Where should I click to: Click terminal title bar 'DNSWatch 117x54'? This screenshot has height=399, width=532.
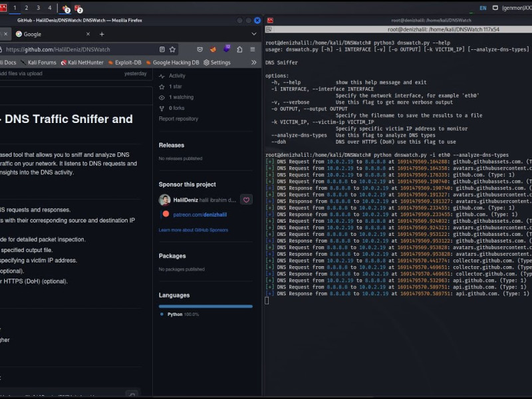tap(443, 29)
